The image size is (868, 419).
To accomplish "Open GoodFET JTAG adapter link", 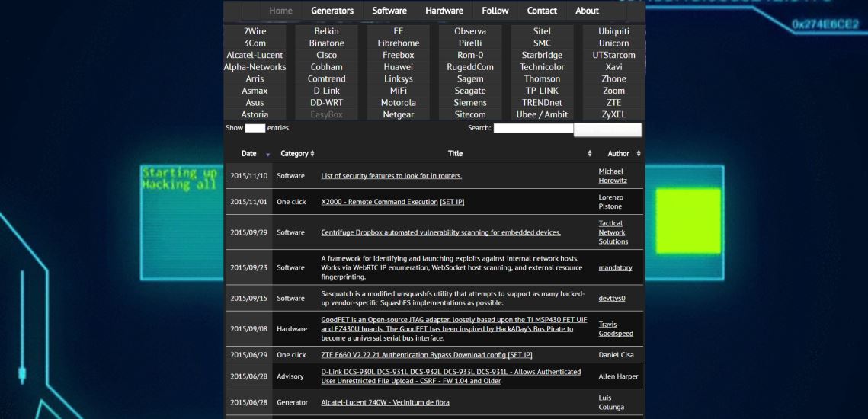I will [x=454, y=329].
